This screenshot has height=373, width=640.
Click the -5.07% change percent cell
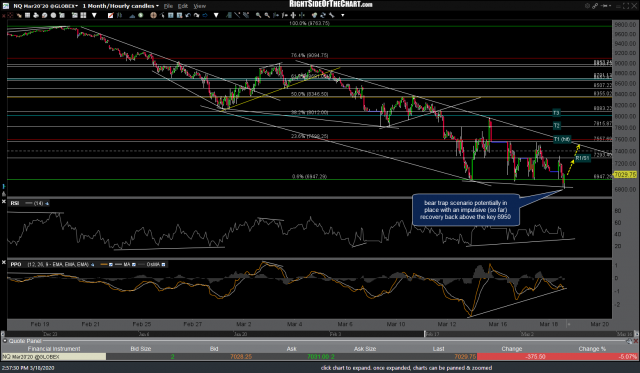(x=628, y=357)
